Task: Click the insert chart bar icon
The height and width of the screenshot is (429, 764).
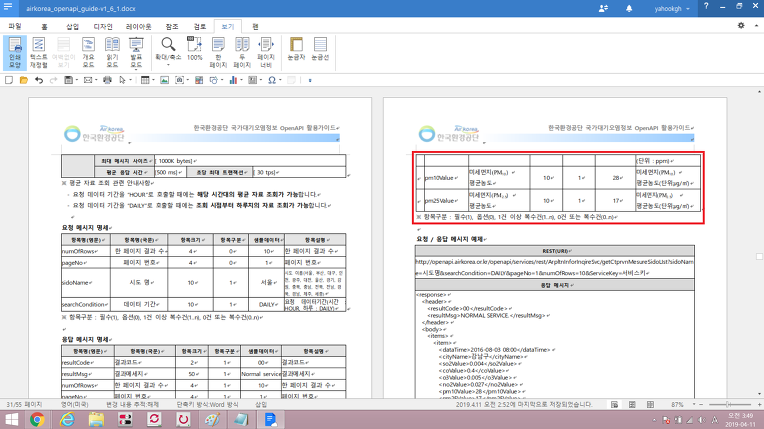Action: [x=233, y=80]
